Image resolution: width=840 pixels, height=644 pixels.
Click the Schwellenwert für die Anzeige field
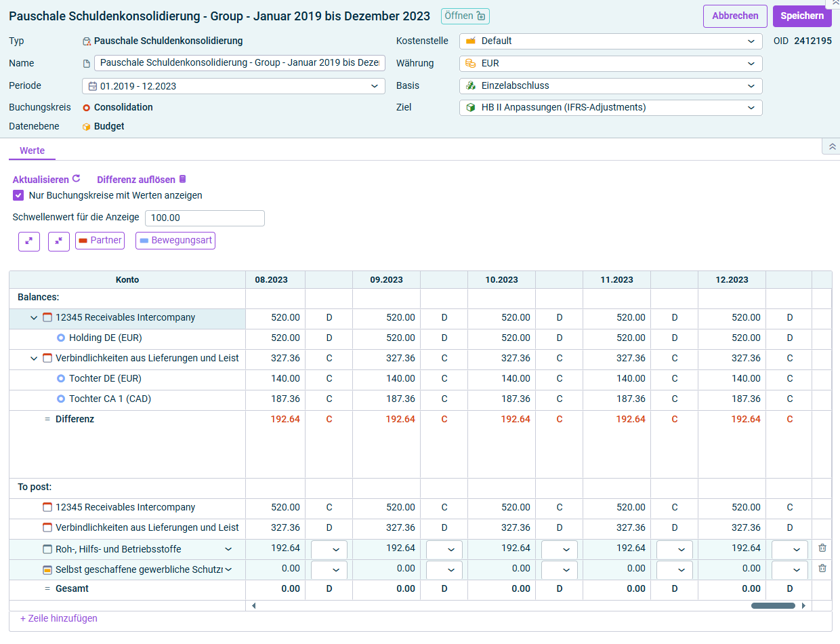coord(205,218)
